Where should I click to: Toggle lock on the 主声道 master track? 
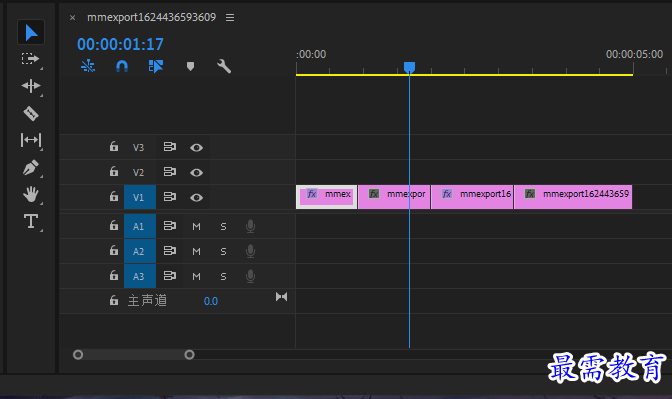click(x=114, y=300)
